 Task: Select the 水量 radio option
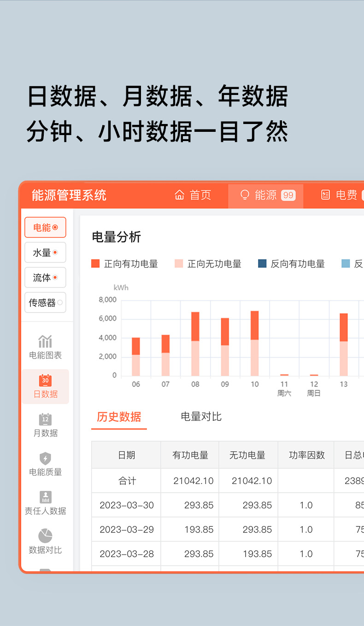[x=45, y=253]
